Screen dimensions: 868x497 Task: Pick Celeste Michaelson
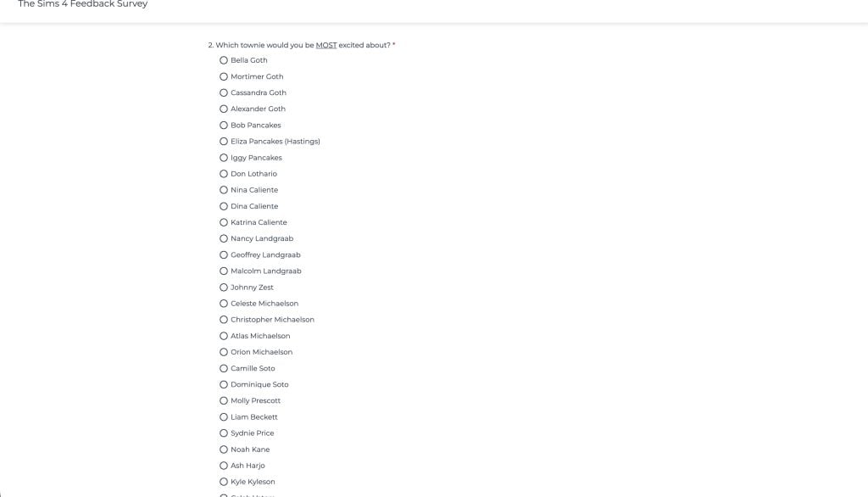click(224, 303)
